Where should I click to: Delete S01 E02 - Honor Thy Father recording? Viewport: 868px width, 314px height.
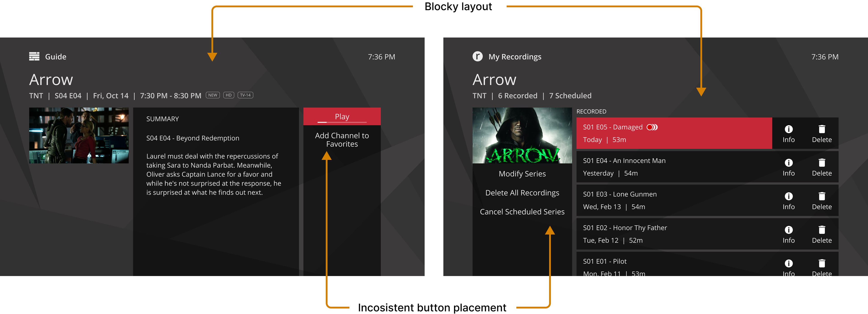pyautogui.click(x=821, y=234)
